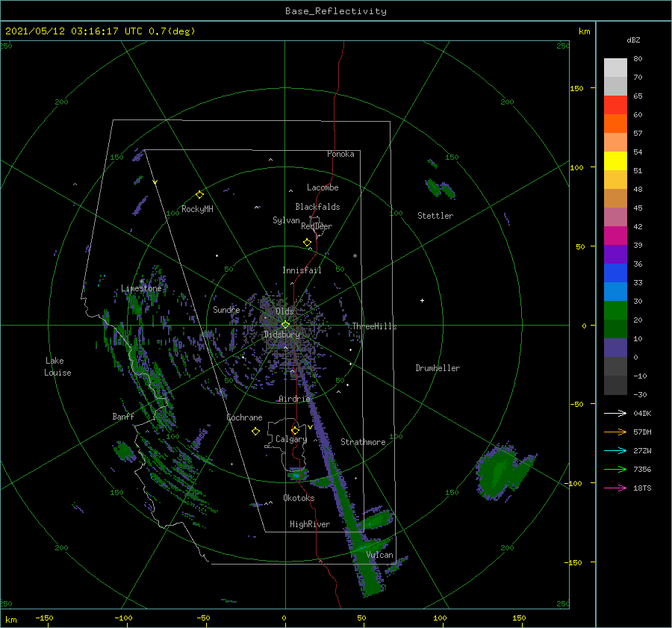672x628 pixels.
Task: Click the green 7356 arrow in legend
Action: pos(615,470)
